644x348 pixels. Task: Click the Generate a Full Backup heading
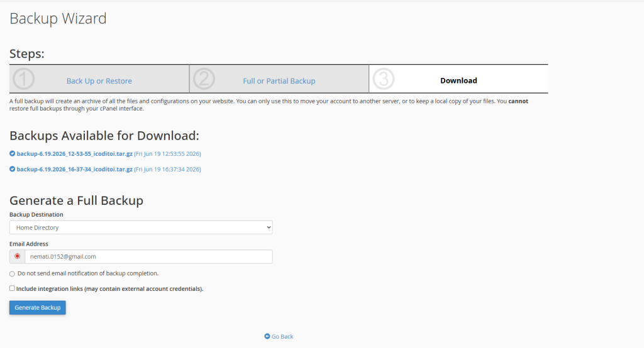click(76, 200)
